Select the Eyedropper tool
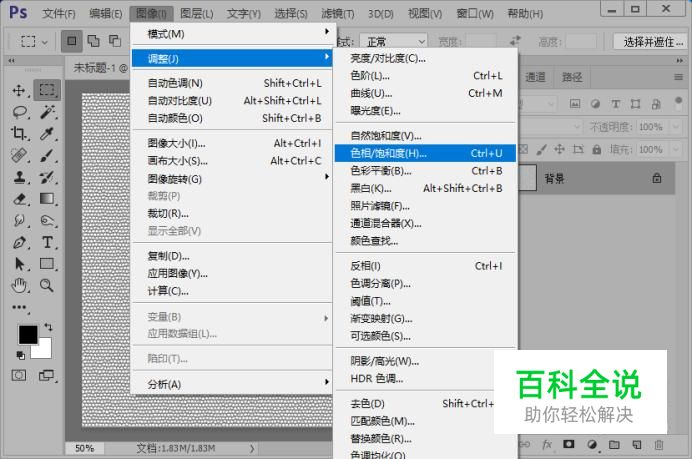The height and width of the screenshot is (459, 692). [x=47, y=133]
